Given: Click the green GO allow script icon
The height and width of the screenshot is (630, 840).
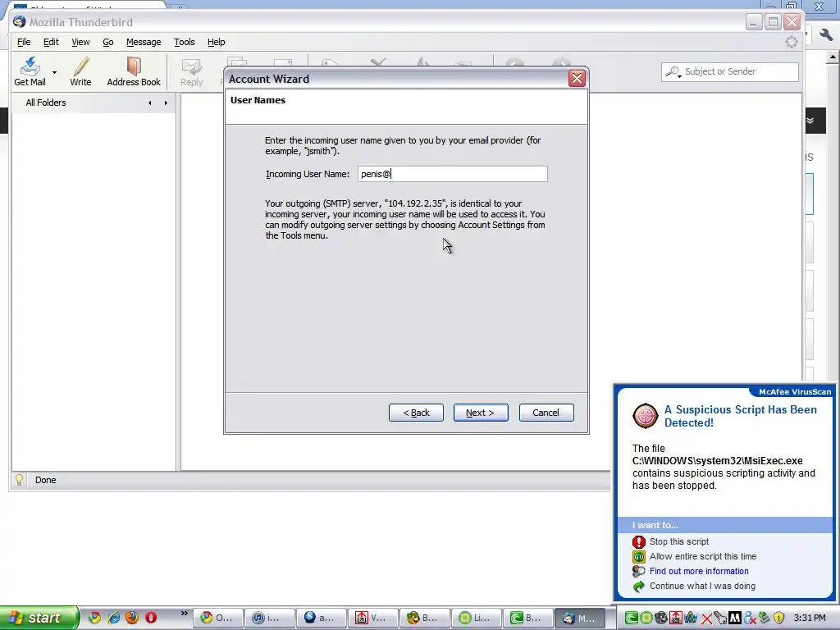Looking at the screenshot, I should (x=638, y=557).
